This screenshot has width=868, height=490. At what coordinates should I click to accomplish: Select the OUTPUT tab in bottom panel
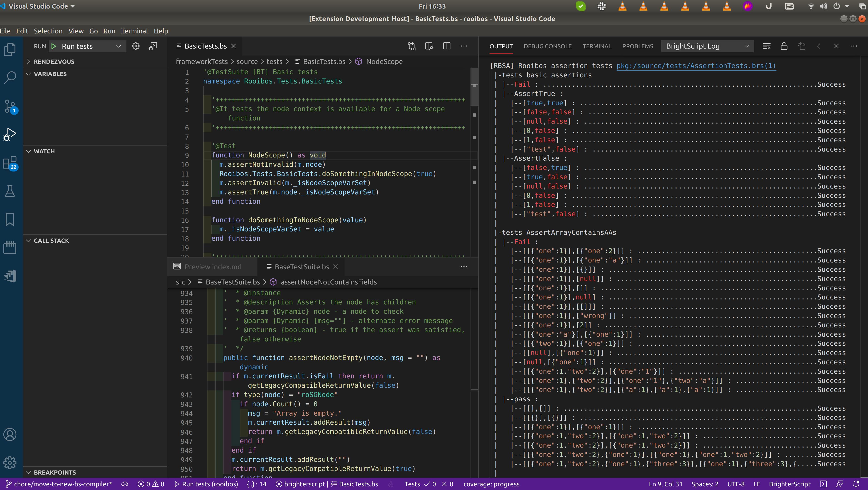point(500,46)
